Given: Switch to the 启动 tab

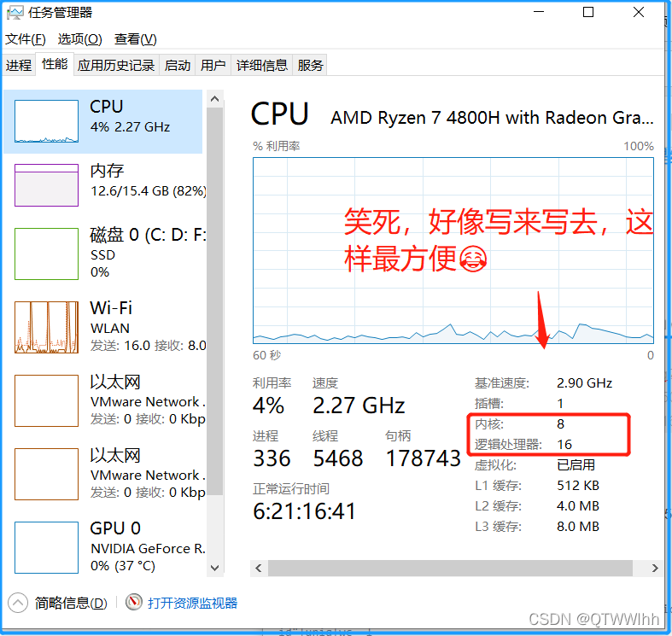Looking at the screenshot, I should (177, 65).
